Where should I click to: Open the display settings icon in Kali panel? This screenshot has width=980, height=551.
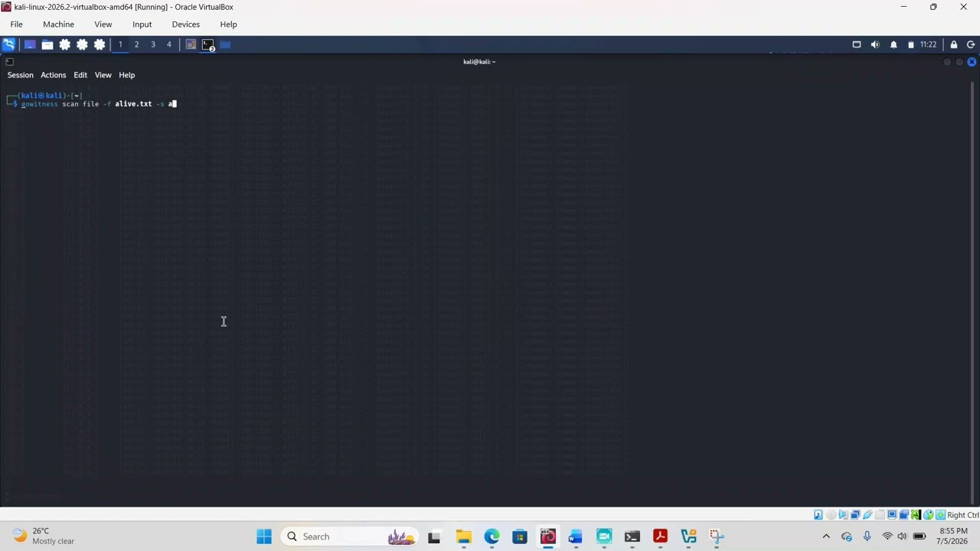pos(857,44)
